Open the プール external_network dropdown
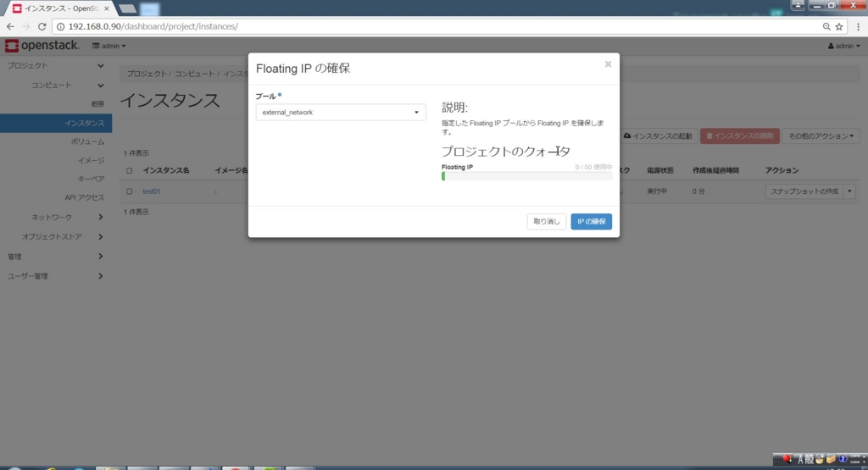 (341, 113)
